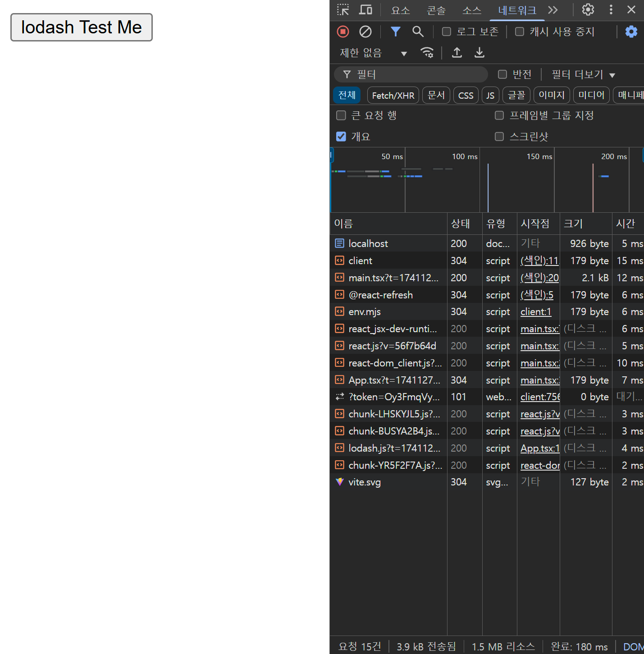644x654 pixels.
Task: Expand the 필터 더보기 dropdown
Action: pos(583,74)
